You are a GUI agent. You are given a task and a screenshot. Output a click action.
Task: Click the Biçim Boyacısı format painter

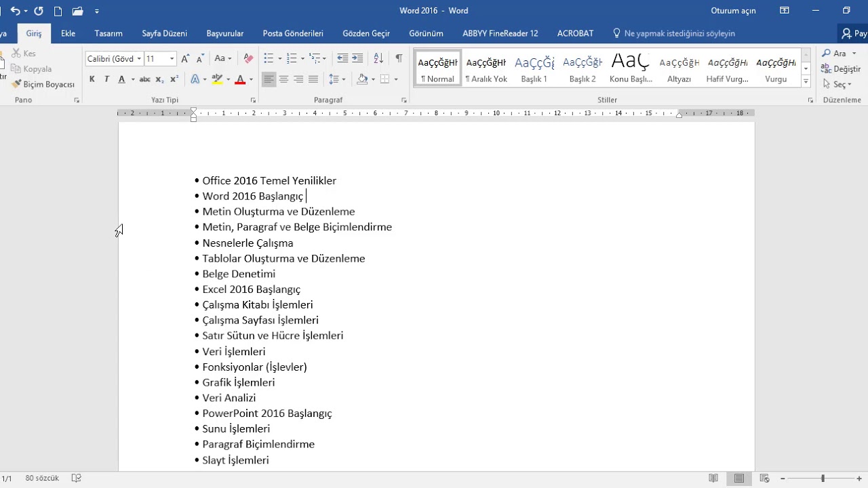43,85
